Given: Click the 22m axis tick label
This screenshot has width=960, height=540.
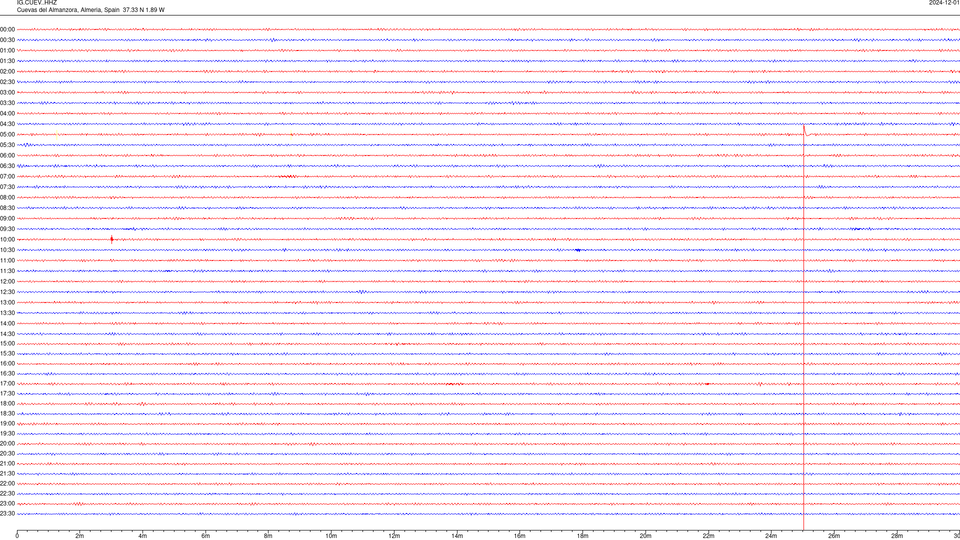Looking at the screenshot, I should tap(708, 536).
